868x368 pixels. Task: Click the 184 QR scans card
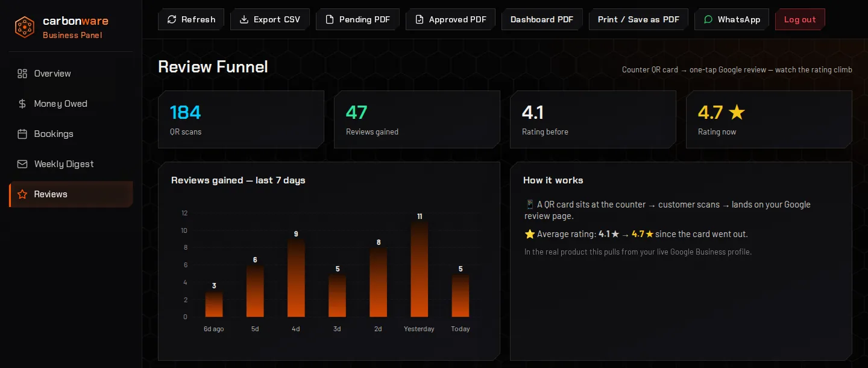[241, 119]
